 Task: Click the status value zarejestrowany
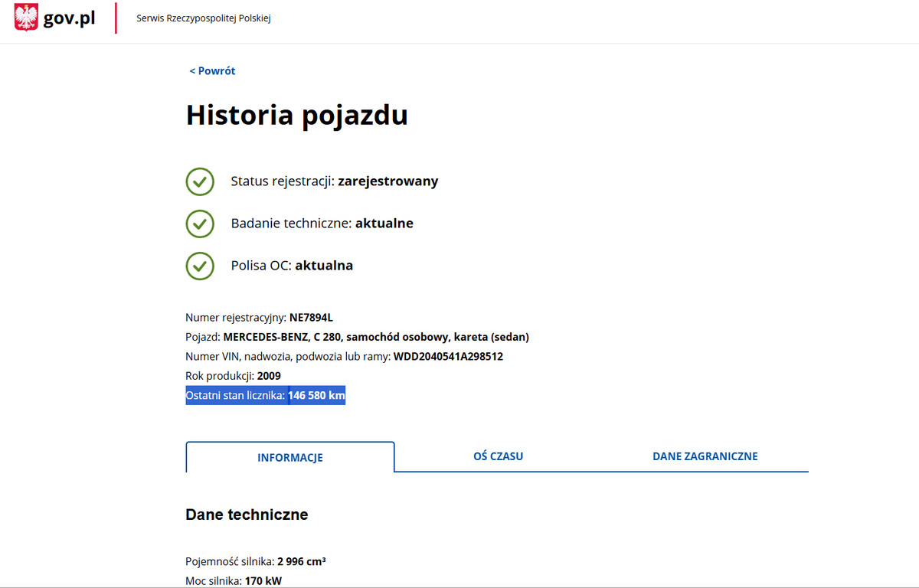388,181
